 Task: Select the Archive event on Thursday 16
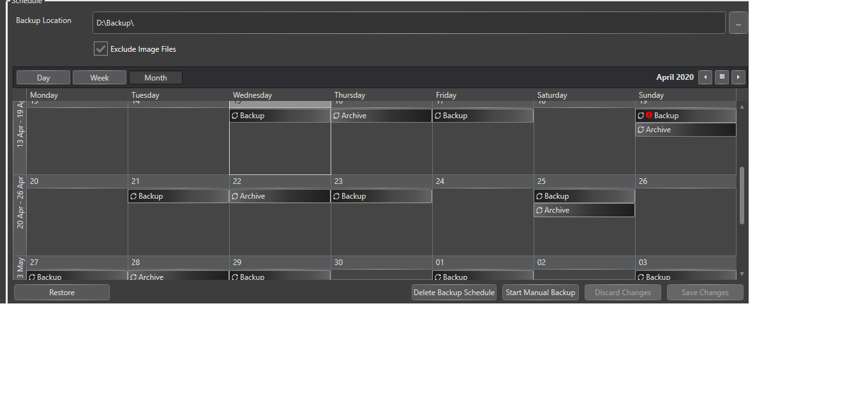pos(382,116)
